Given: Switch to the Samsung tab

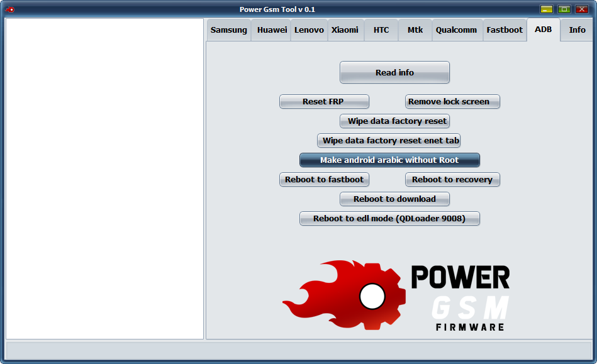Looking at the screenshot, I should click(229, 30).
